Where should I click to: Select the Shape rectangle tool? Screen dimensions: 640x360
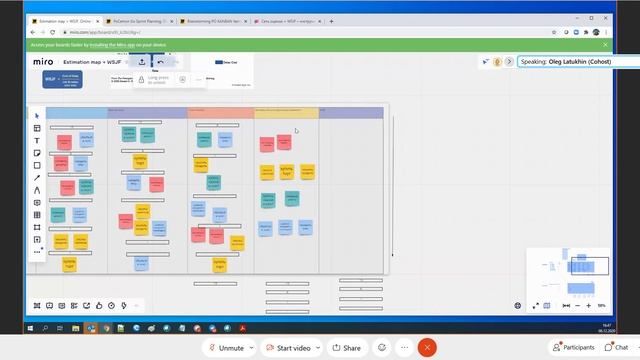click(x=37, y=165)
